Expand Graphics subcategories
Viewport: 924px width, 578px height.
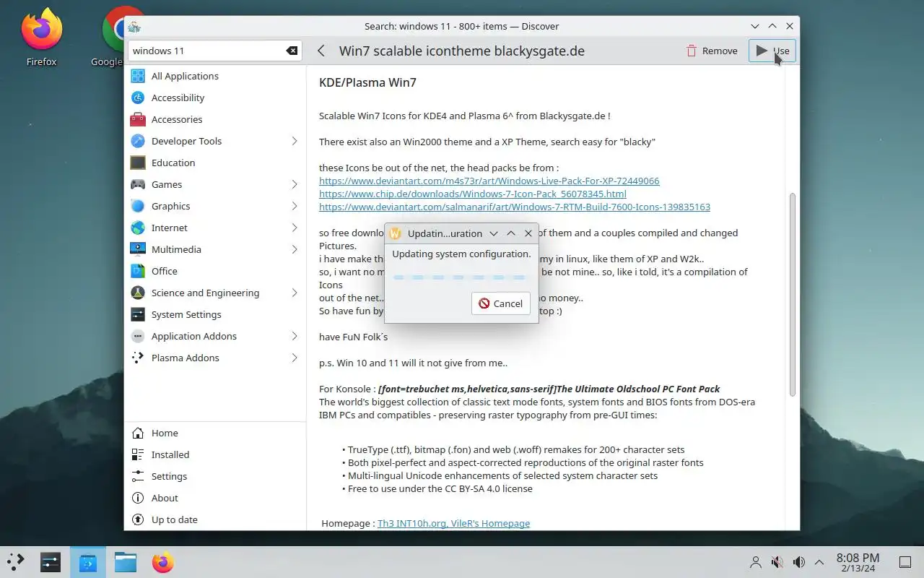(x=295, y=206)
